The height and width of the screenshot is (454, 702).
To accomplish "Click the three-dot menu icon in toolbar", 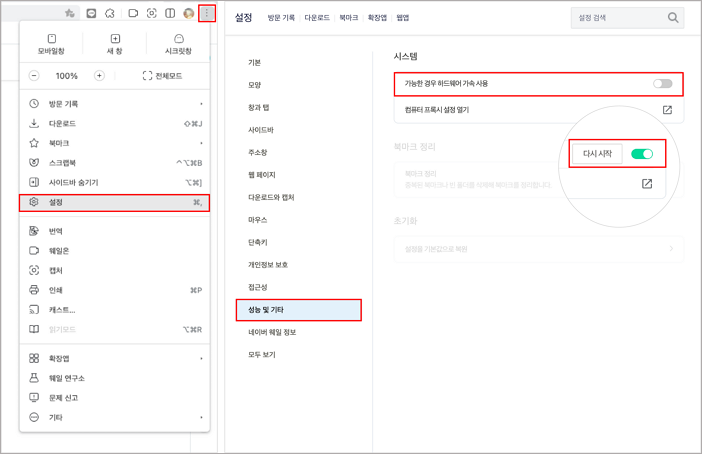I will [207, 13].
